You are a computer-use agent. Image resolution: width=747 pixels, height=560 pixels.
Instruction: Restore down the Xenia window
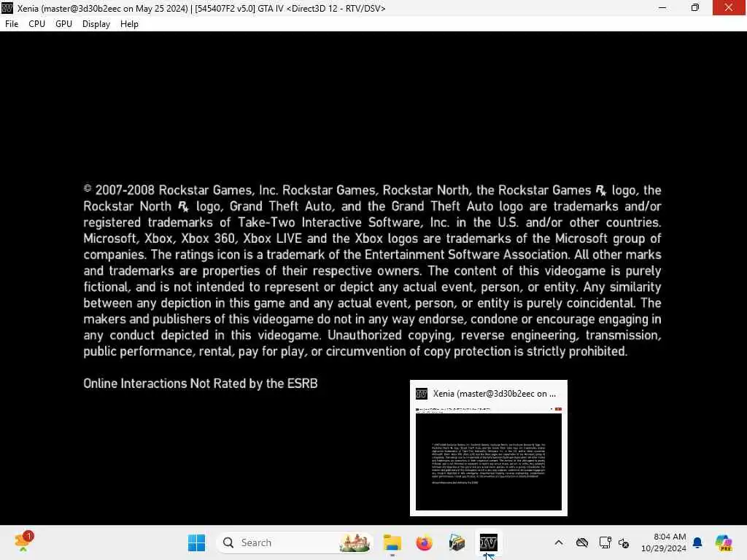click(695, 7)
